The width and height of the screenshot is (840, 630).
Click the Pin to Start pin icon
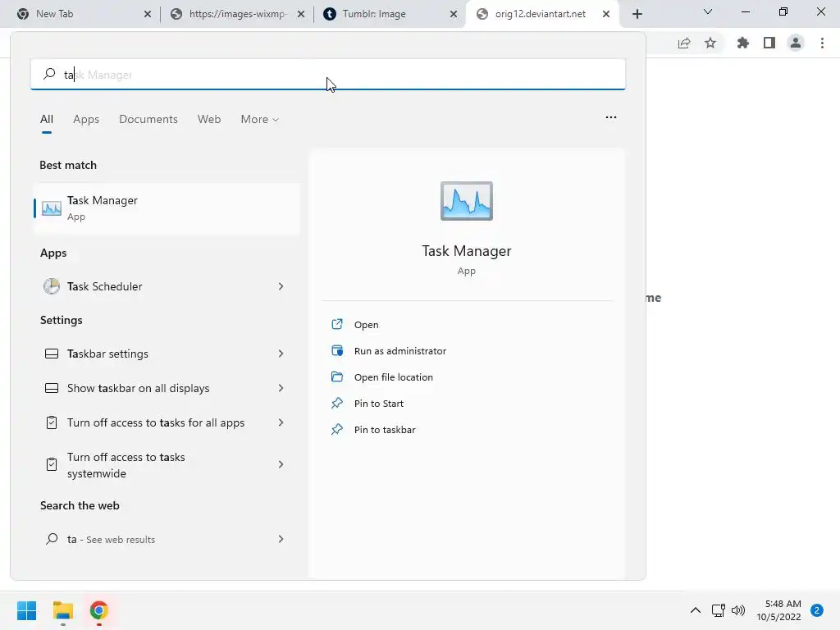[x=337, y=403]
